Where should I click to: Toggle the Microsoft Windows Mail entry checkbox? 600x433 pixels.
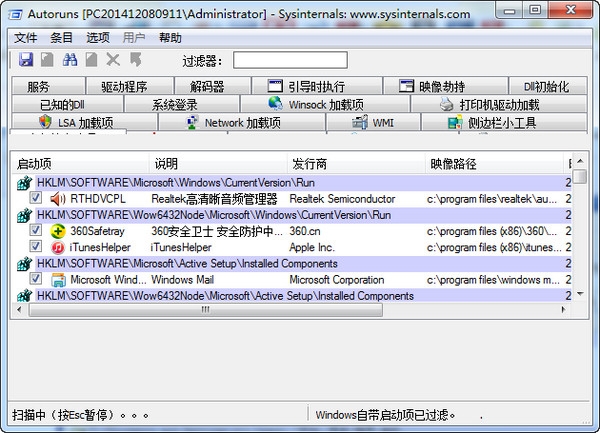pos(36,278)
